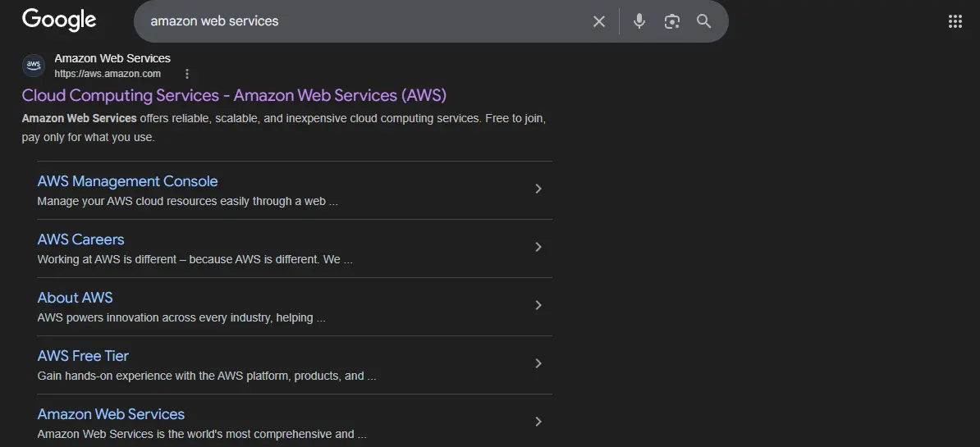Screen dimensions: 980x447
Task: Expand chevron in bottom Amazon Web Services row
Action: tap(538, 422)
